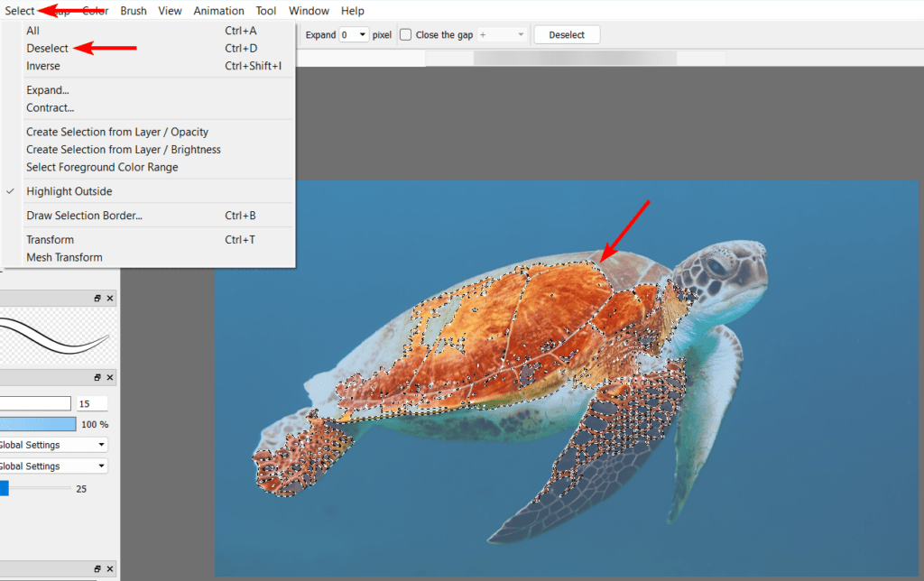Float the bottommost left panel
This screenshot has height=581, width=924.
click(98, 569)
